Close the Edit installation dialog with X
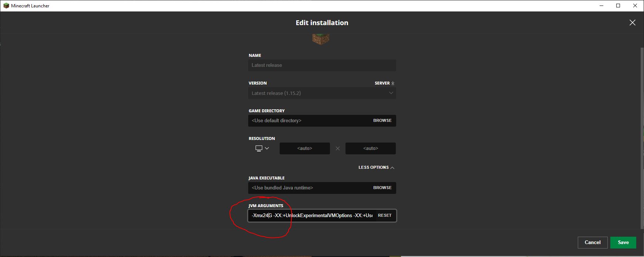 [x=633, y=23]
